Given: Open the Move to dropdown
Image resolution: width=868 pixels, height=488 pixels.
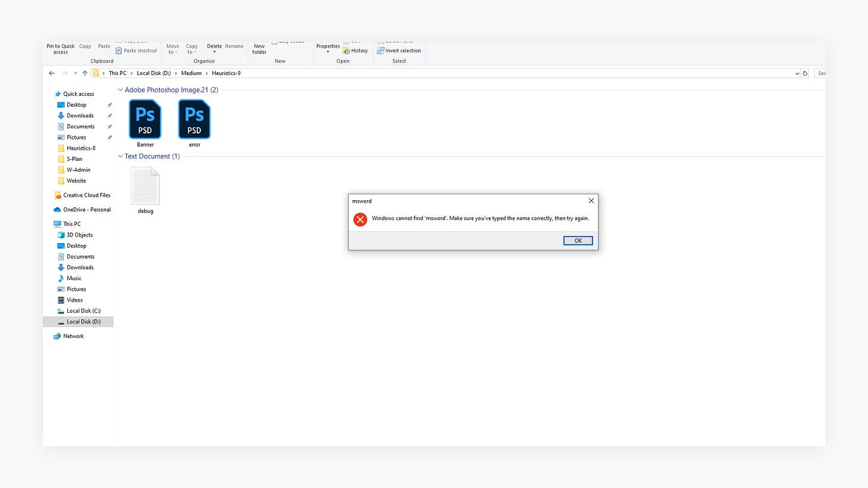Looking at the screenshot, I should [172, 49].
